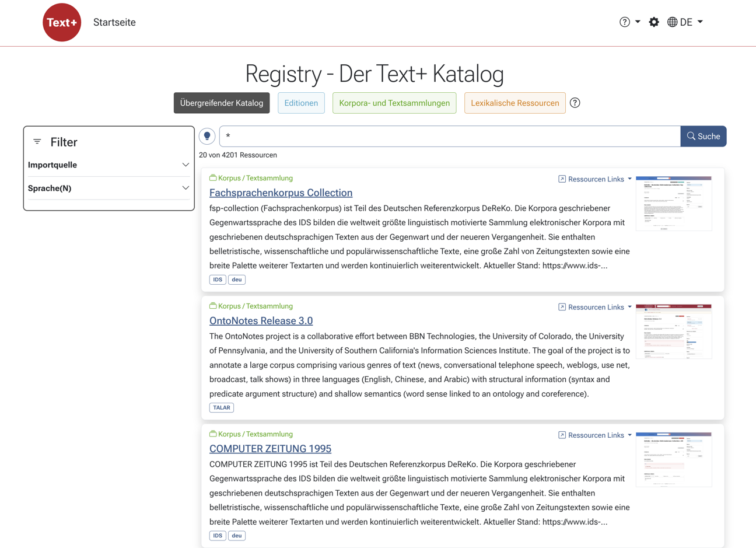Switch to Lexikalische Ressourcen tab
The width and height of the screenshot is (756, 548).
(x=515, y=103)
